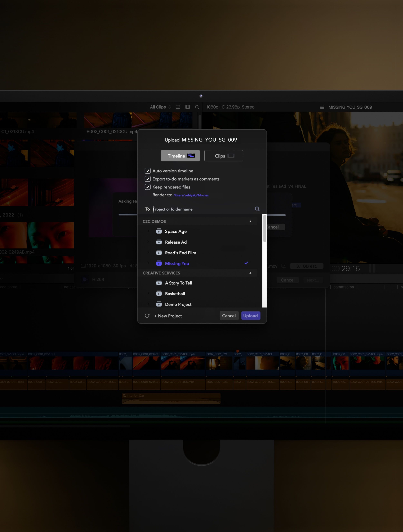
Task: Collapse the CREATIVE SERVICES section
Action: tap(250, 273)
